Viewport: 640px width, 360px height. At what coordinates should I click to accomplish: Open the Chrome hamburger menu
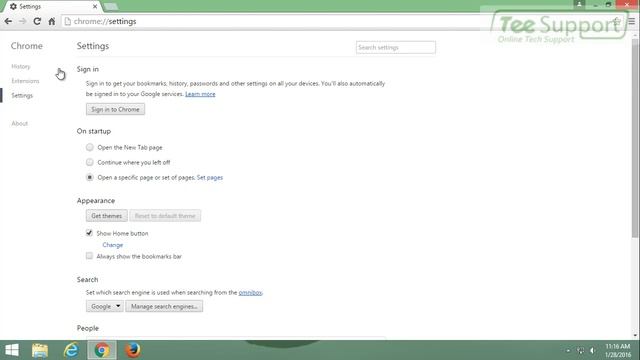click(x=631, y=21)
